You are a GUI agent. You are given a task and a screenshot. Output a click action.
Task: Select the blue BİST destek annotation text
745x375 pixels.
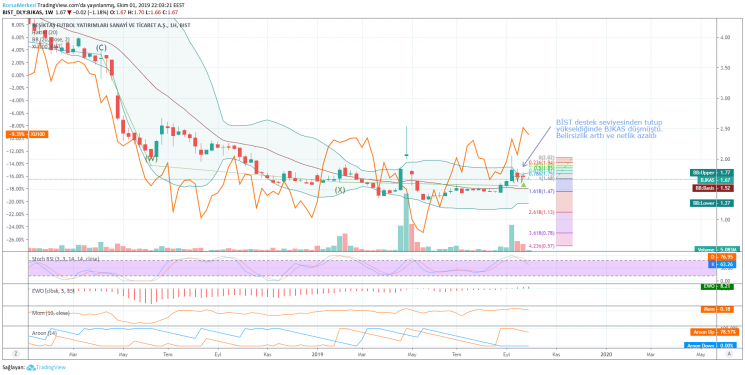click(x=609, y=129)
